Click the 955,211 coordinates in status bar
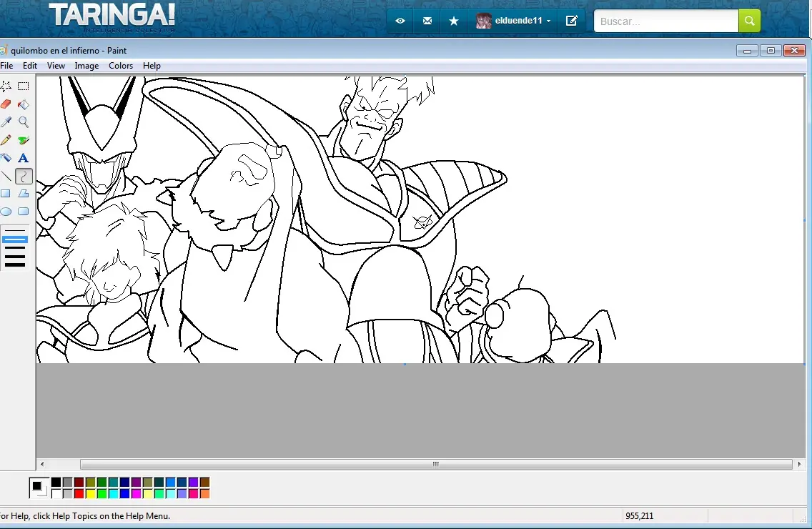Screen dimensions: 812x529 pos(639,516)
